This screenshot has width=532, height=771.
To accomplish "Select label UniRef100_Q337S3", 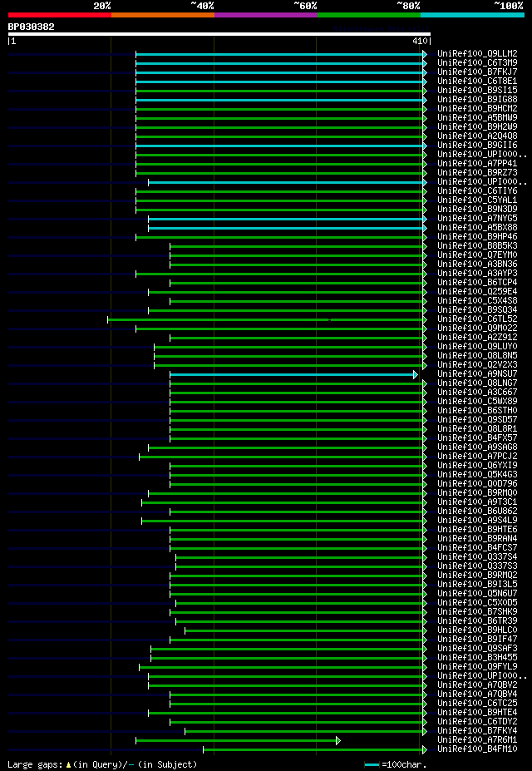I will (x=477, y=567).
